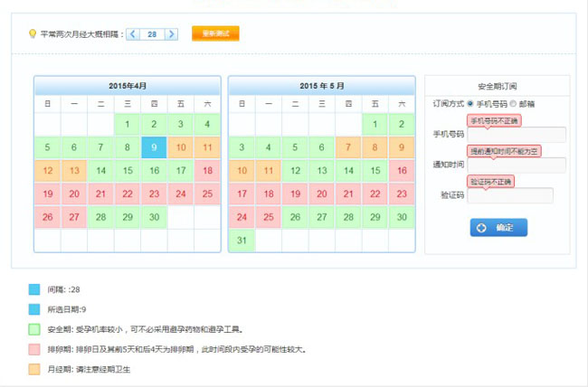The image size is (588, 387).
Task: Click the lightbulb hint icon
Action: [x=33, y=33]
